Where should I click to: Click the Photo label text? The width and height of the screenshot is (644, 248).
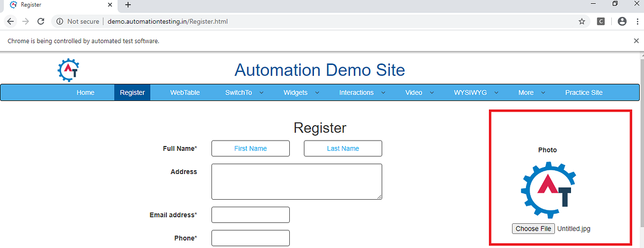[547, 150]
